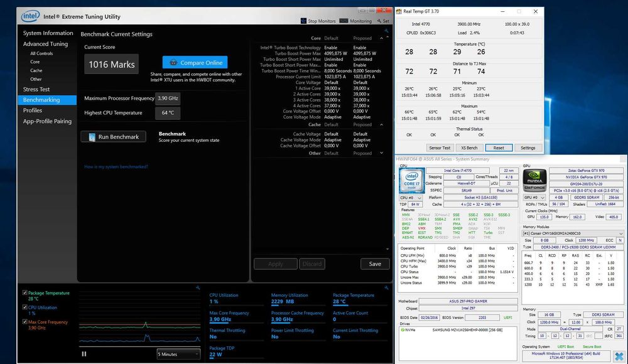Click the NVMe drive status icon
This screenshot has height=364, width=628.
click(403, 330)
